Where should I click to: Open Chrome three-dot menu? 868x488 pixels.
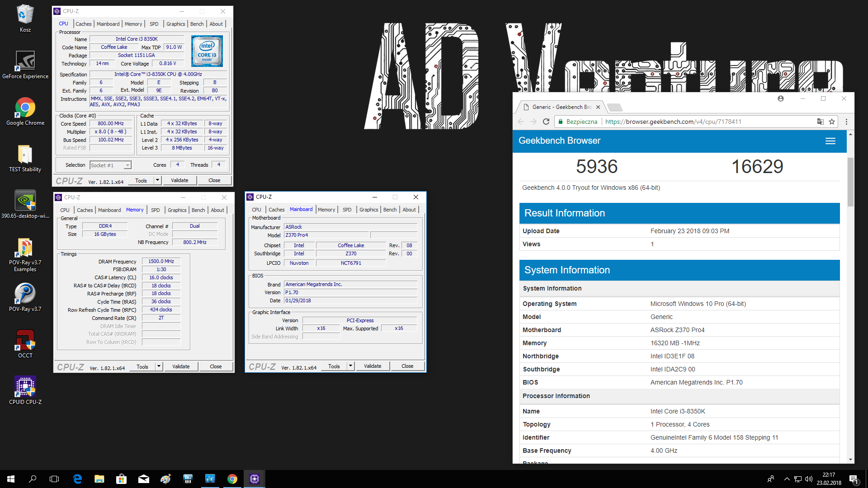click(x=846, y=122)
